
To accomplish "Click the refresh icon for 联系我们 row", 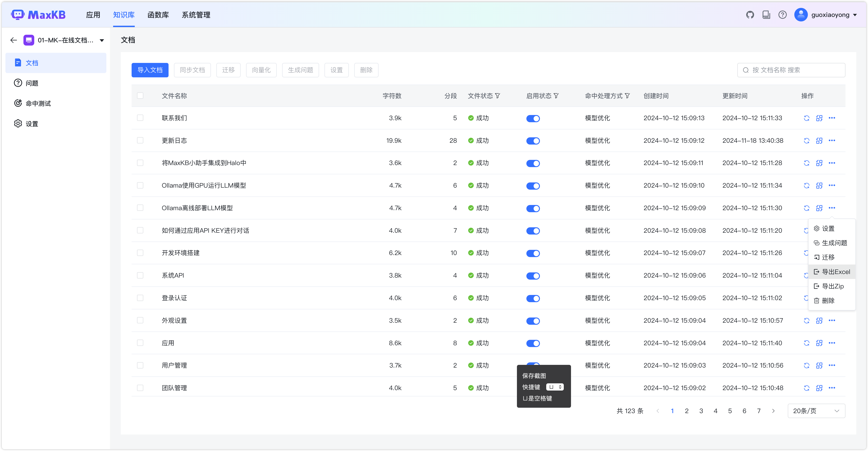I will 806,118.
